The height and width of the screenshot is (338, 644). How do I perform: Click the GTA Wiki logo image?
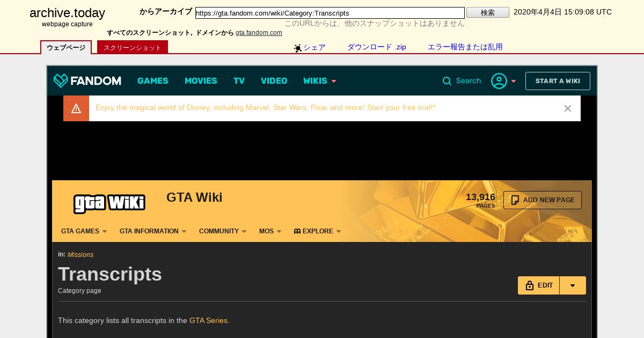109,203
